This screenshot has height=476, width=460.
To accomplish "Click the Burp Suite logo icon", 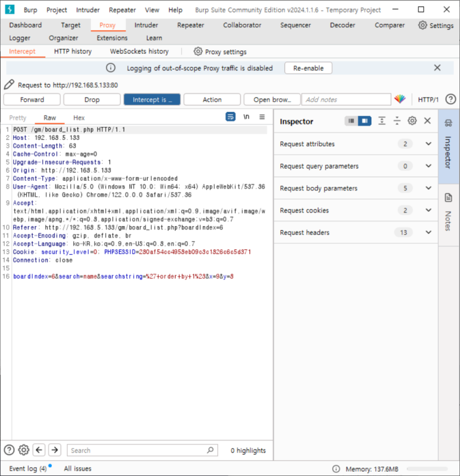I will (10, 10).
